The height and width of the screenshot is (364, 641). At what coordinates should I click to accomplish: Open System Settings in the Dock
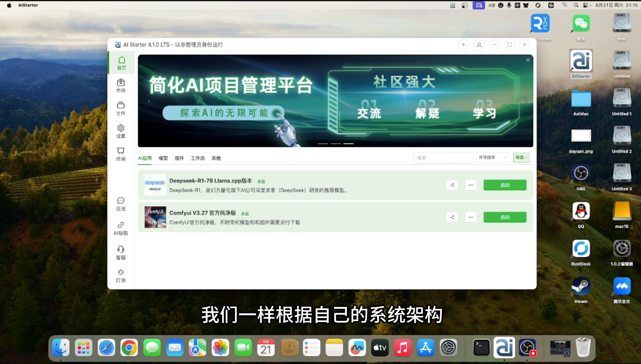tap(448, 348)
